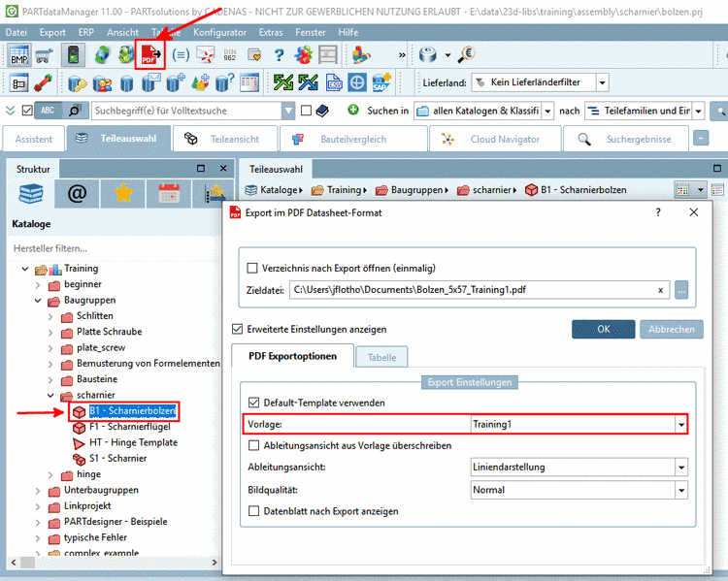The image size is (728, 581).
Task: Switch to the Bauteilvergleich tab
Action: [x=353, y=139]
